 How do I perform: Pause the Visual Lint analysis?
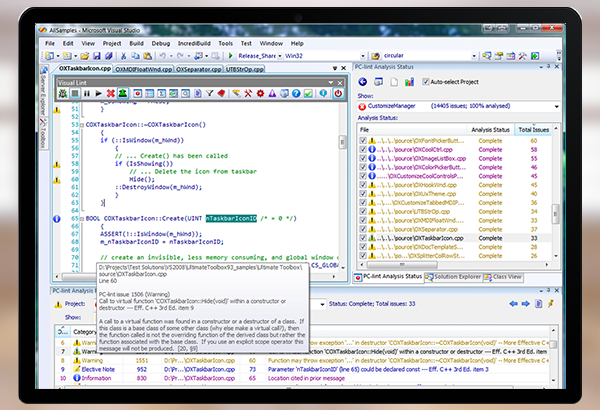87,93
